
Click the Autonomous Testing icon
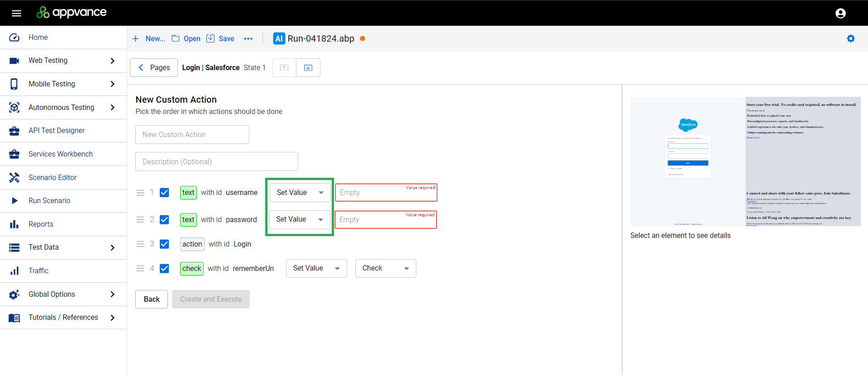pyautogui.click(x=14, y=107)
